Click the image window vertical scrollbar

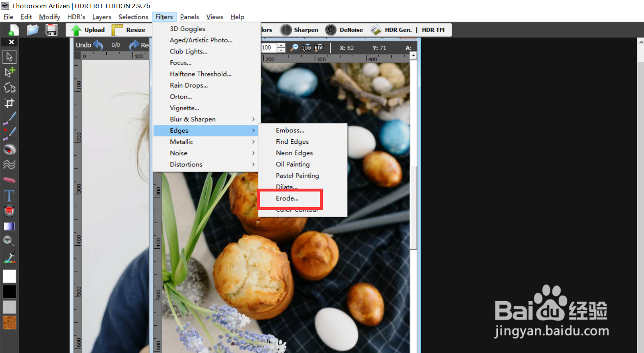pyautogui.click(x=413, y=208)
